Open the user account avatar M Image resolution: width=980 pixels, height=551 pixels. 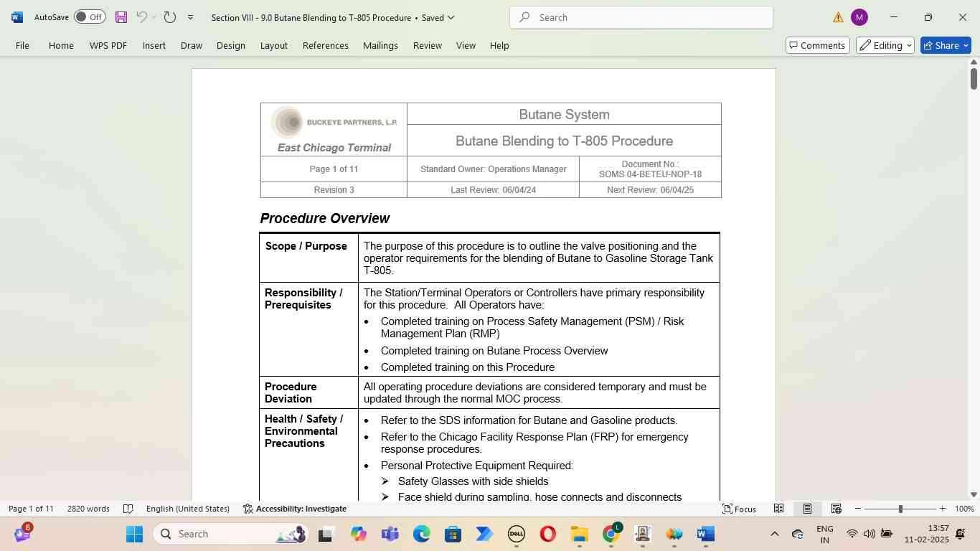(859, 17)
